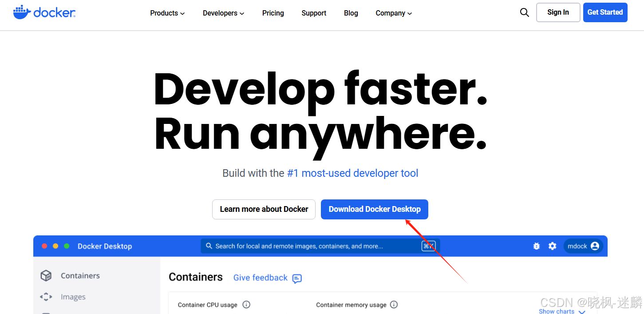The height and width of the screenshot is (314, 644).
Task: Open the search magnifier icon in header
Action: coord(524,12)
